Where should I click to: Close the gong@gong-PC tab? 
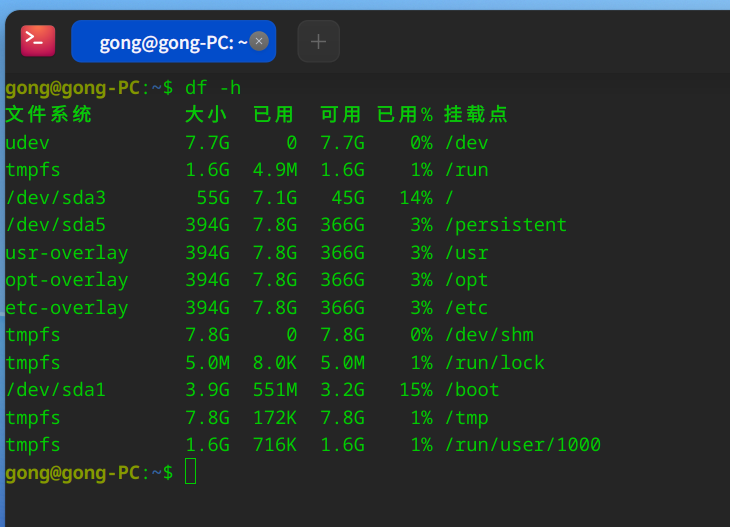tap(259, 41)
